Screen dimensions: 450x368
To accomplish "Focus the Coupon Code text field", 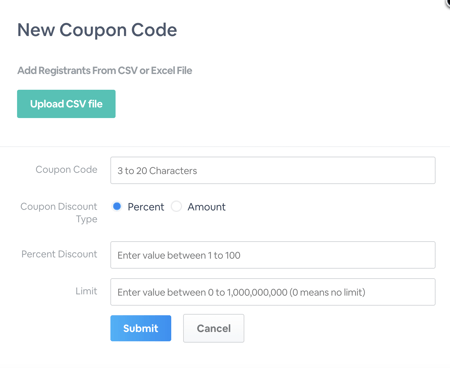I will (x=273, y=170).
